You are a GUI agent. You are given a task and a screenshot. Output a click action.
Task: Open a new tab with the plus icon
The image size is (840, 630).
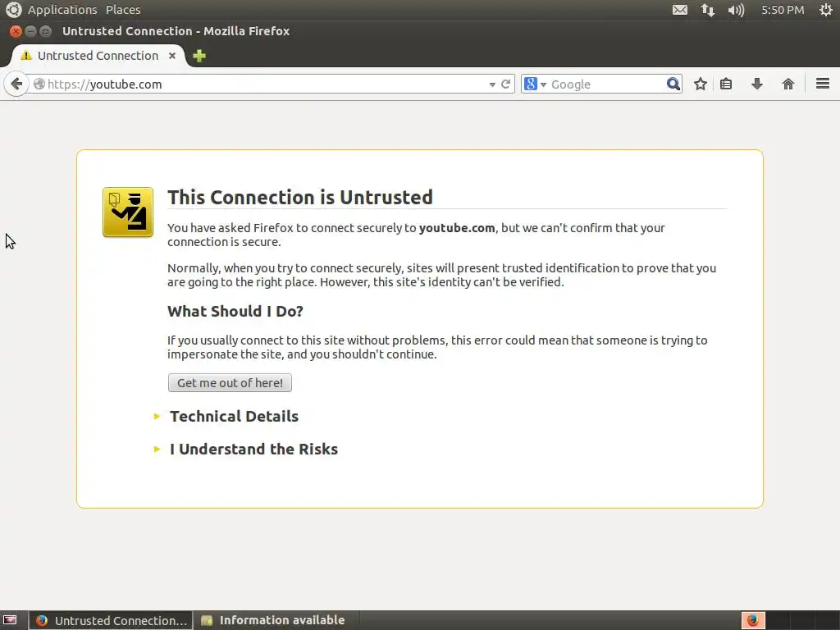pos(199,56)
